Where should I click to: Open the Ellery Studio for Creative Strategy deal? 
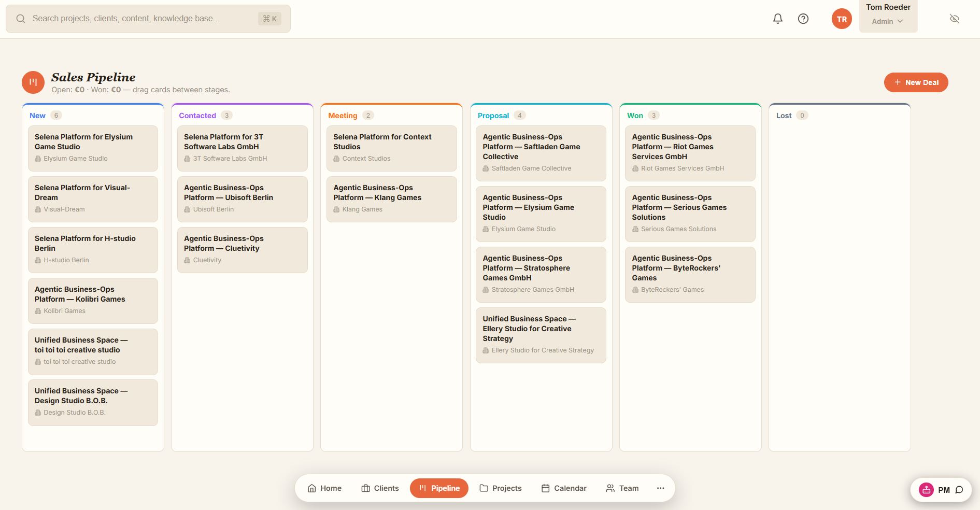click(541, 335)
